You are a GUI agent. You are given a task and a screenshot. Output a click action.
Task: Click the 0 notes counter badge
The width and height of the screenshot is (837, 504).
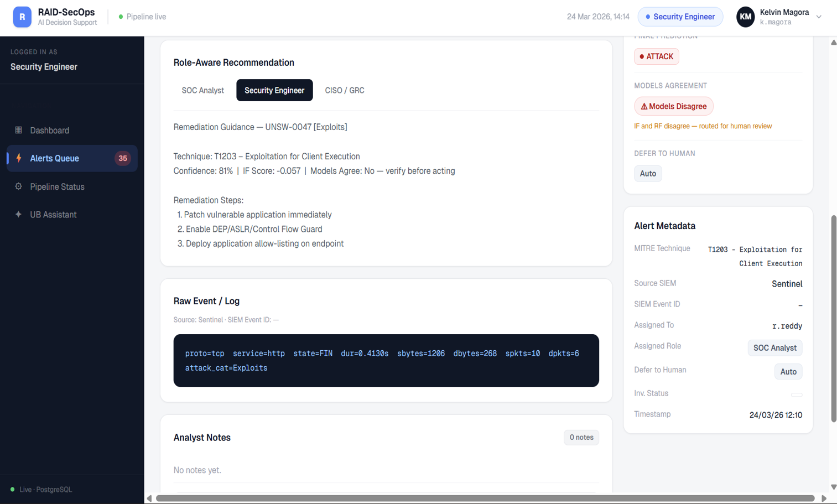[581, 437]
